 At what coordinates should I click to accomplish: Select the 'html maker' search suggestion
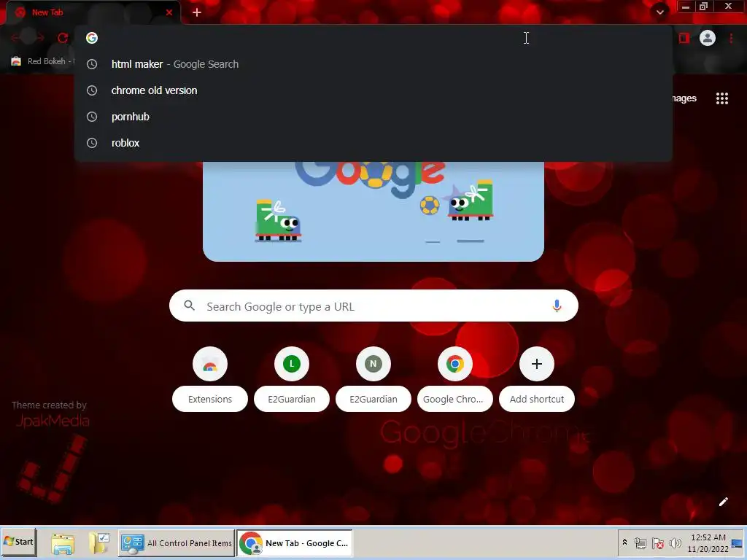click(x=373, y=64)
